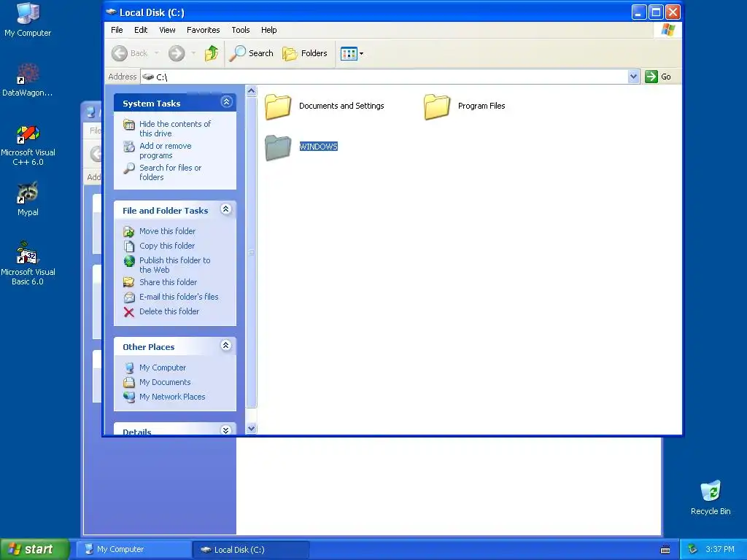
Task: Click the 3:37 PM clock
Action: pyautogui.click(x=720, y=549)
